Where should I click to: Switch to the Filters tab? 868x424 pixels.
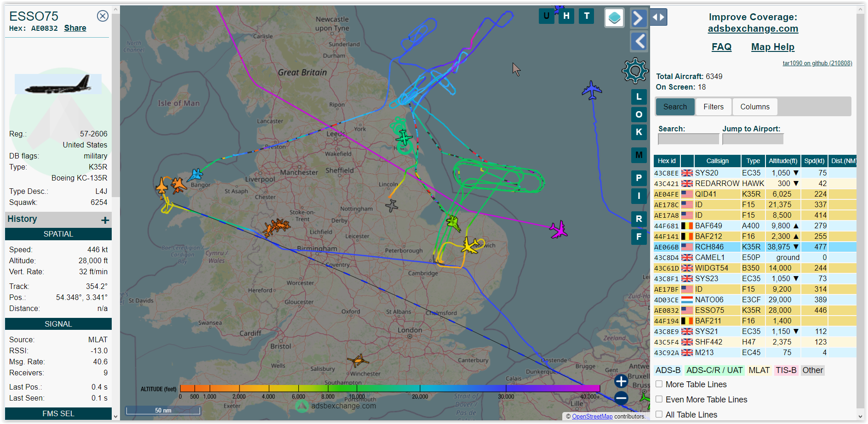[x=714, y=107]
